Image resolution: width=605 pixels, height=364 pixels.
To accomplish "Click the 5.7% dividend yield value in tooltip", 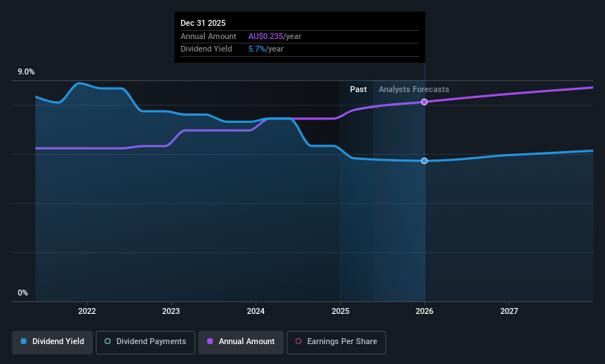I will [256, 49].
